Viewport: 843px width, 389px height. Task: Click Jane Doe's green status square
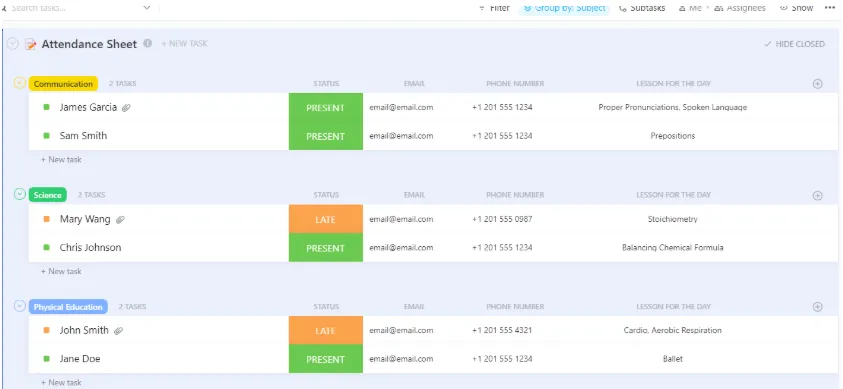pyautogui.click(x=47, y=359)
